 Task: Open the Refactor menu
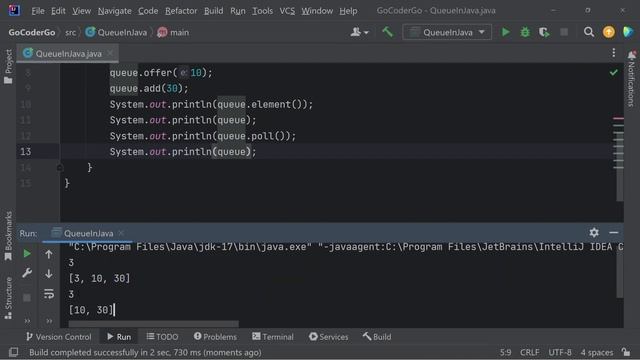click(x=181, y=11)
